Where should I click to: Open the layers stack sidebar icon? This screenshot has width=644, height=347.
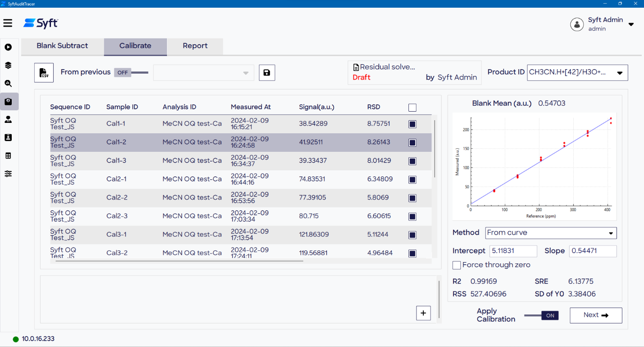click(8, 65)
